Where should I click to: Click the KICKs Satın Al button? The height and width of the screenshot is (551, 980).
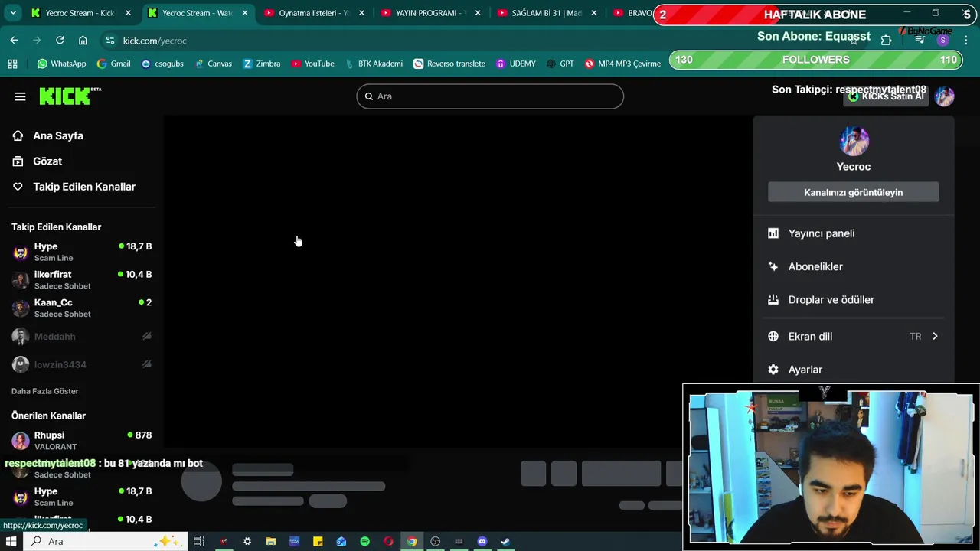886,96
